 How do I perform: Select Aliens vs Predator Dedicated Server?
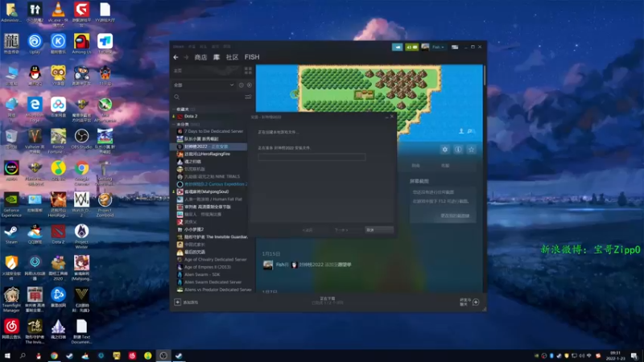click(217, 290)
